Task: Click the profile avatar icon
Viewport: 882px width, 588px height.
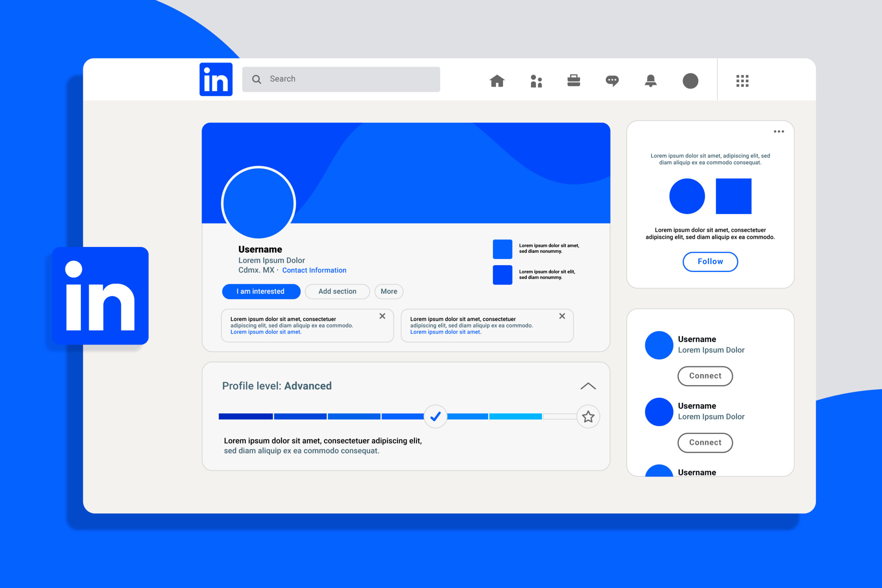Action: [690, 81]
